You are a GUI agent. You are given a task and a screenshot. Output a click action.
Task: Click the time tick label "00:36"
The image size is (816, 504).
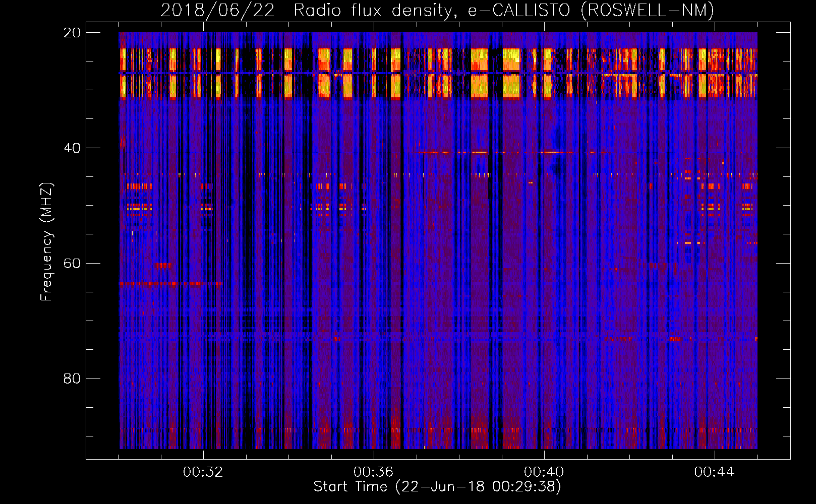click(x=373, y=472)
